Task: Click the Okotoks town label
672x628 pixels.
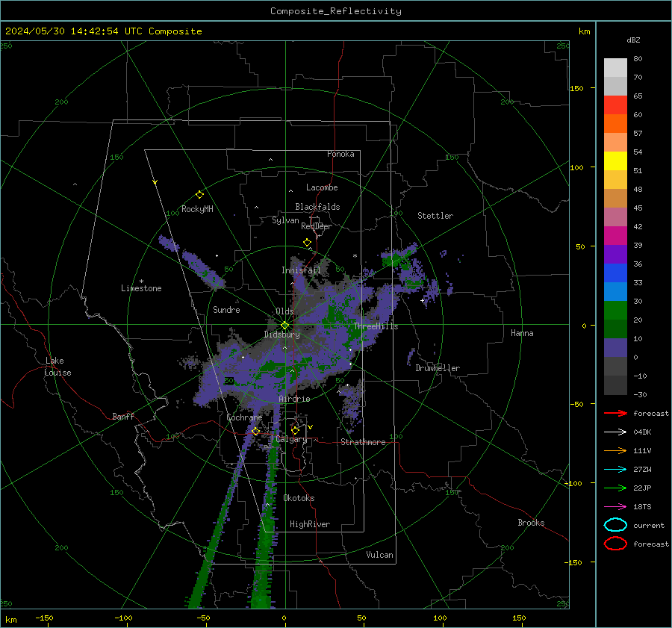Action: [x=299, y=498]
